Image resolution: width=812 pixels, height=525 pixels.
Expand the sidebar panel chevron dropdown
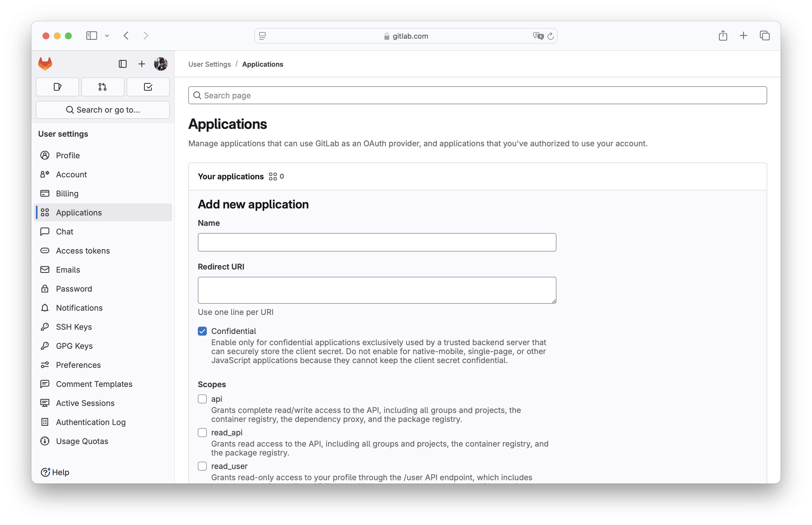click(107, 36)
